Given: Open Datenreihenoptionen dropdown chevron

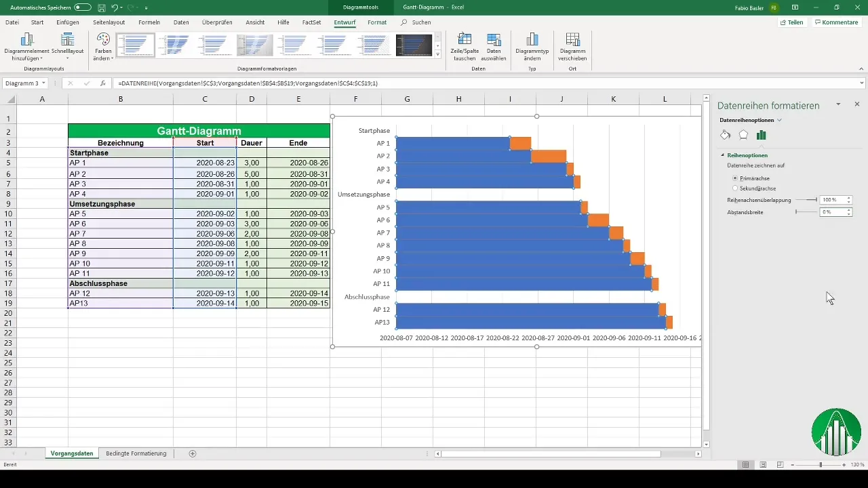Looking at the screenshot, I should (x=780, y=120).
